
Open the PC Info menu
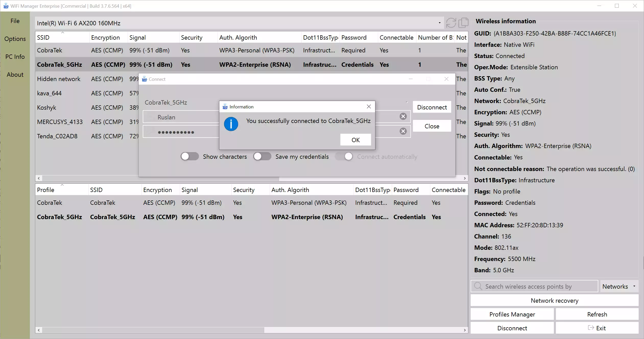tap(15, 57)
